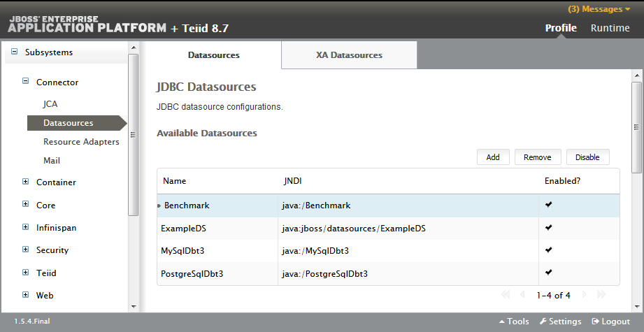Click the Enabled? column header
Viewport: 644px width, 332px height.
tap(562, 181)
